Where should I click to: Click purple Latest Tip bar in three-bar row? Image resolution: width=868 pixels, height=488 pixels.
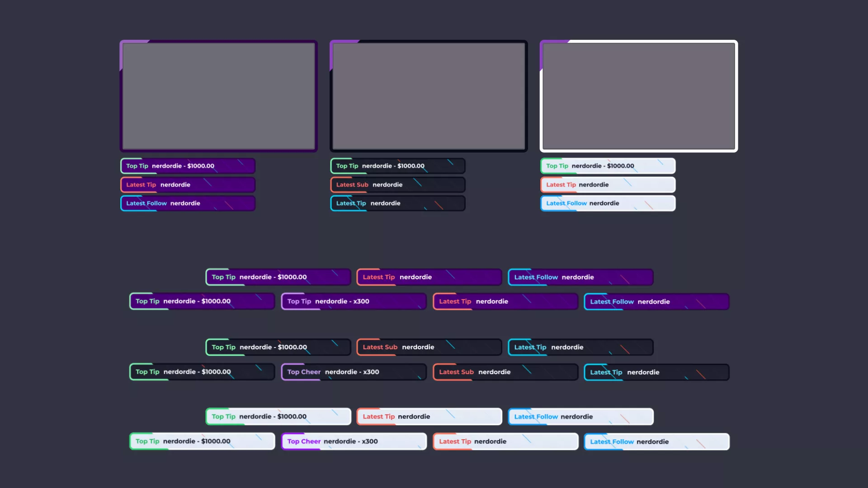[429, 277]
